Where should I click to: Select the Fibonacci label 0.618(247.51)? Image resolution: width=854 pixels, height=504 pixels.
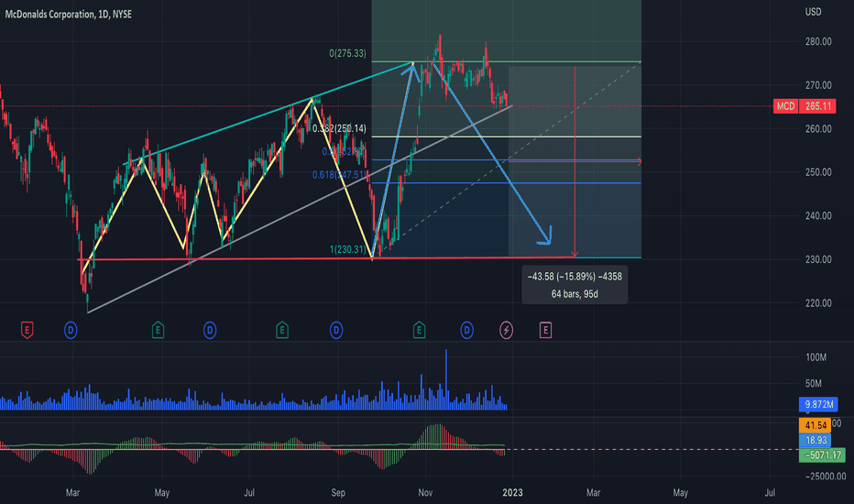point(339,175)
